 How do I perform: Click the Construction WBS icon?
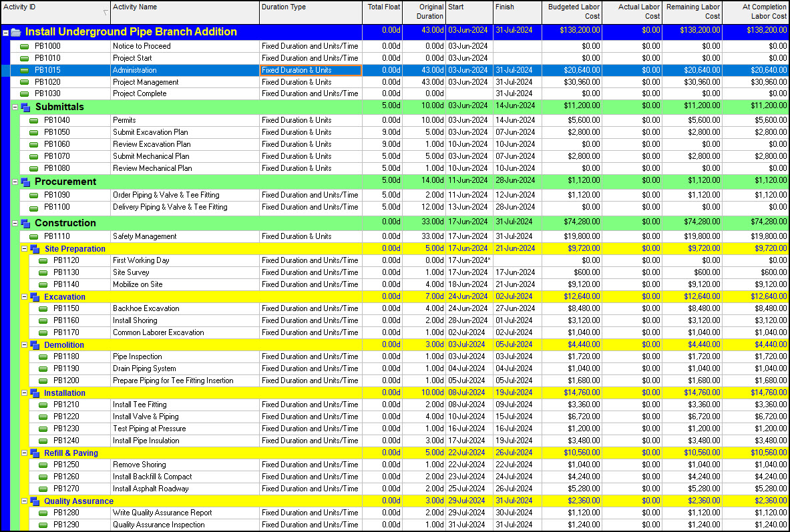pyautogui.click(x=25, y=223)
